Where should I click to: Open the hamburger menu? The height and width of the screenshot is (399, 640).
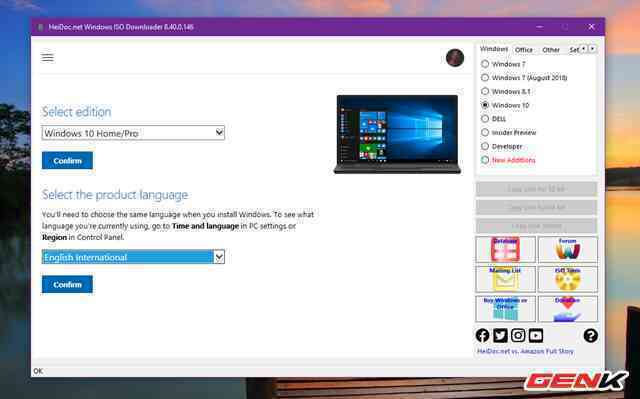47,58
